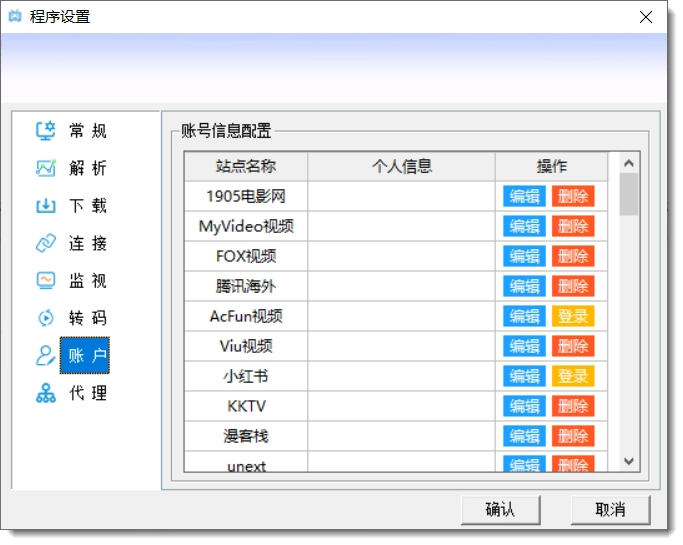Select the AcFun视频 site name cell
This screenshot has height=545, width=683.
[246, 316]
